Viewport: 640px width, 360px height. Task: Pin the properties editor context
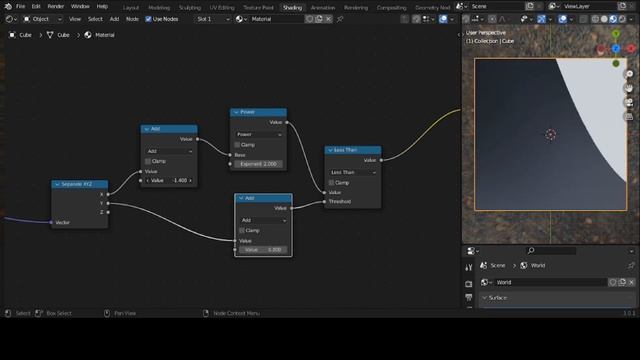[x=631, y=265]
